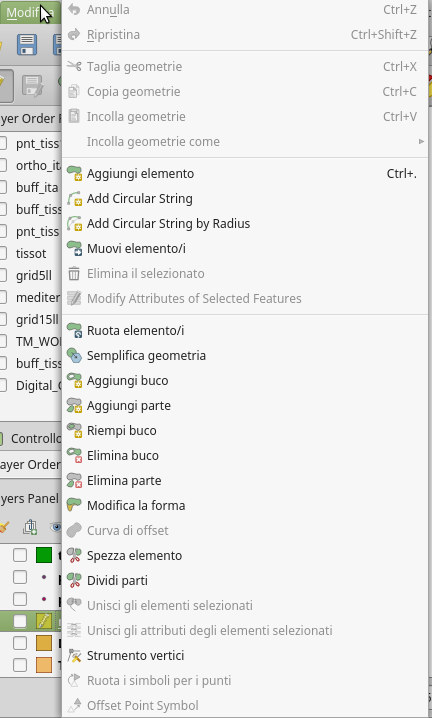Select the Add Circular String icon
Viewport: 432px width, 718px height.
pyautogui.click(x=74, y=199)
